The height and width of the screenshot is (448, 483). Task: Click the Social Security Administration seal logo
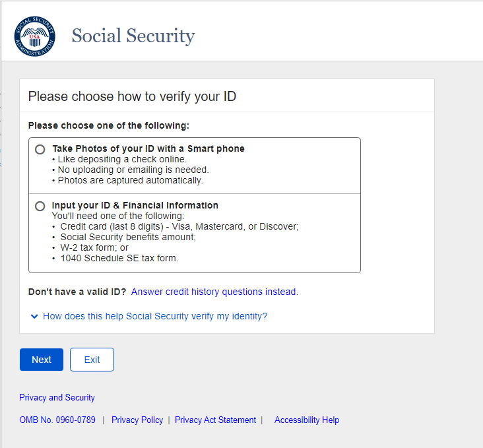point(34,36)
